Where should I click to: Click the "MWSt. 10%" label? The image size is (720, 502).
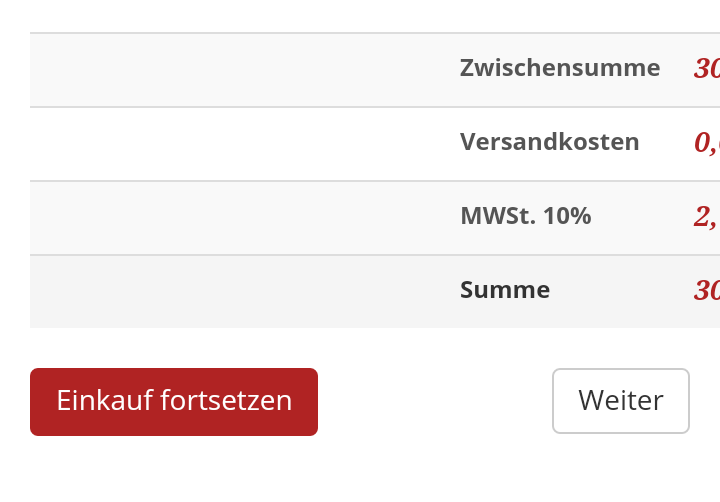(526, 216)
